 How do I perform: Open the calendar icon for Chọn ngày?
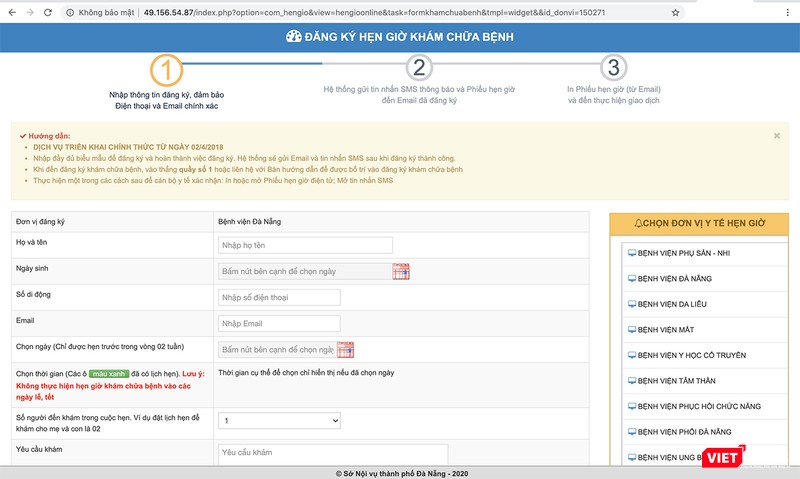click(345, 349)
